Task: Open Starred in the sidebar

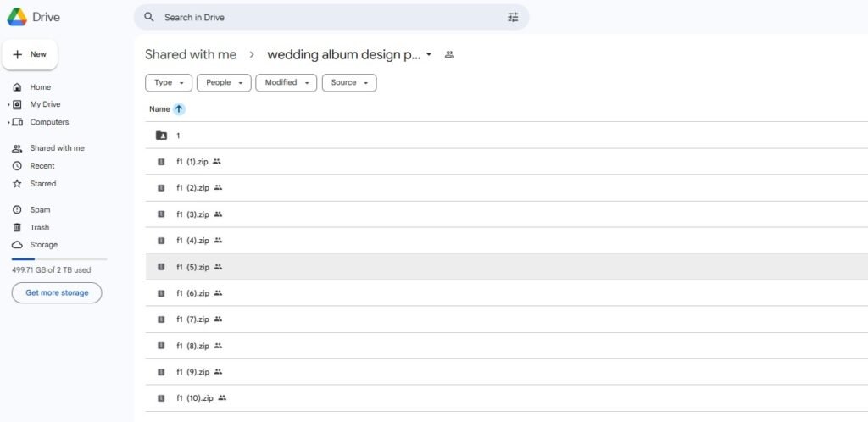Action: pyautogui.click(x=42, y=184)
